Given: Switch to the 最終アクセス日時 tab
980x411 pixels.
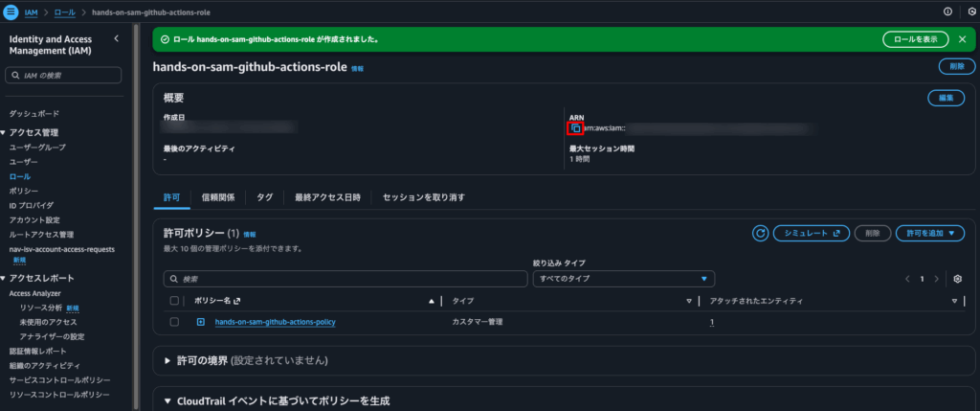Looking at the screenshot, I should pyautogui.click(x=327, y=197).
